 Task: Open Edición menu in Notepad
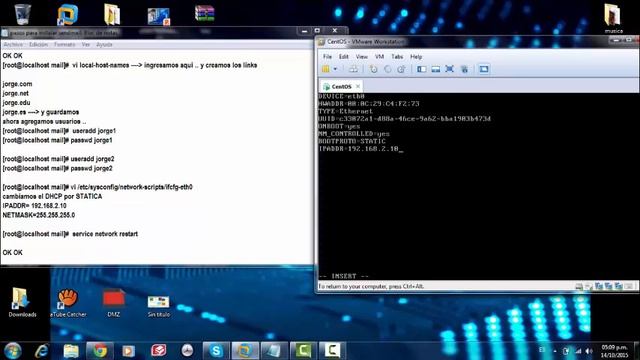coord(38,44)
